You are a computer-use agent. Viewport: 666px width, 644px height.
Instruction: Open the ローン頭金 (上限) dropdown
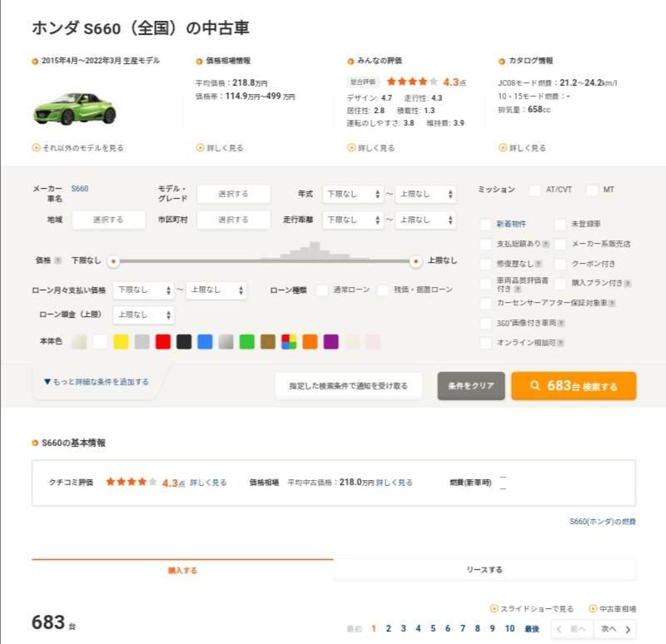click(x=143, y=315)
